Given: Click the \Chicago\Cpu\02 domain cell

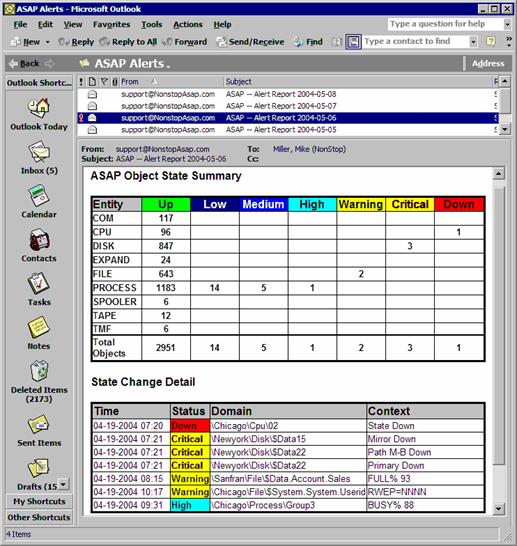Looking at the screenshot, I should (288, 426).
